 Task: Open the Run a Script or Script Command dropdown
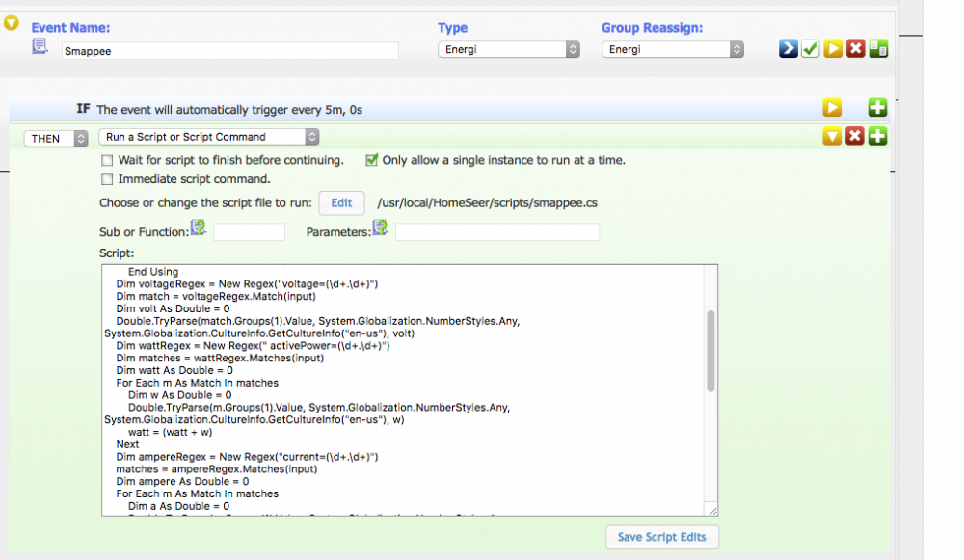(x=209, y=137)
